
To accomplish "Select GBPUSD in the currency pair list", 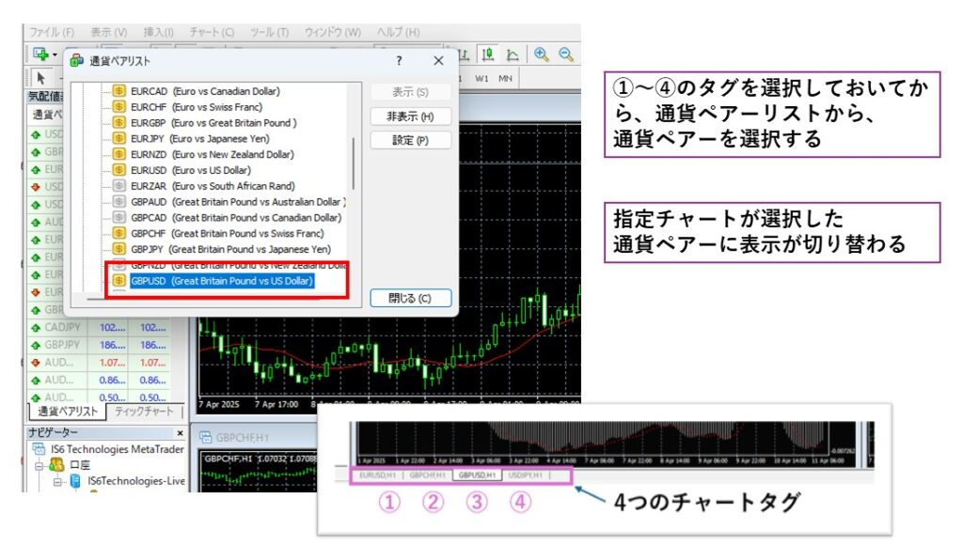I will (222, 280).
